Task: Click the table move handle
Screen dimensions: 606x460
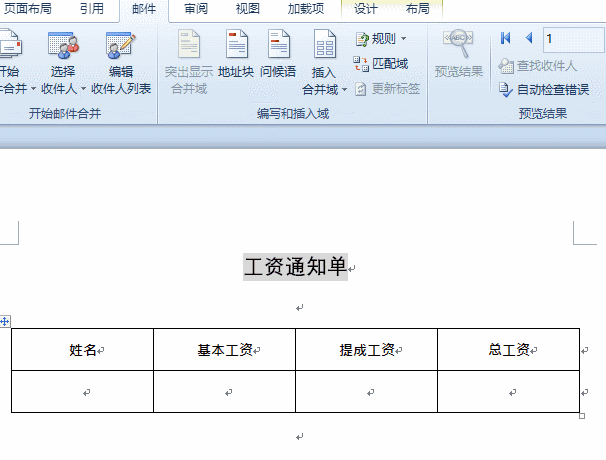Action: [x=5, y=321]
